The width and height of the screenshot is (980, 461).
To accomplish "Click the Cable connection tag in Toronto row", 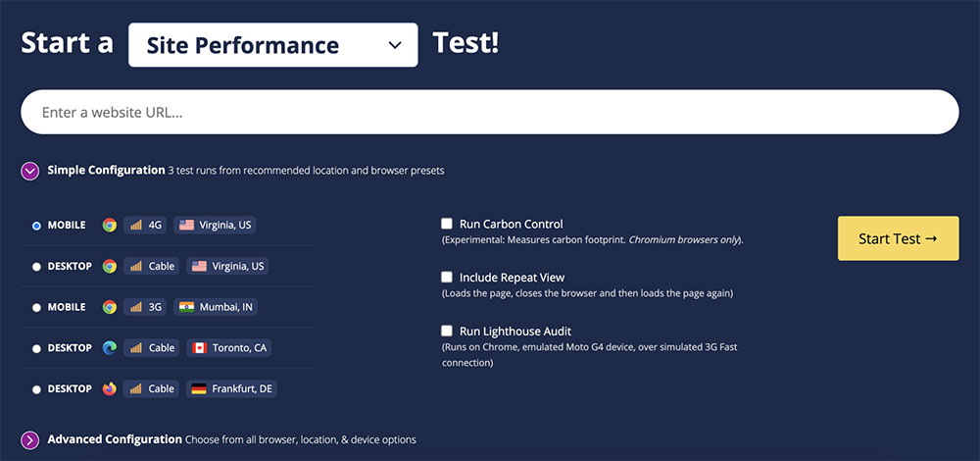I will 151,348.
